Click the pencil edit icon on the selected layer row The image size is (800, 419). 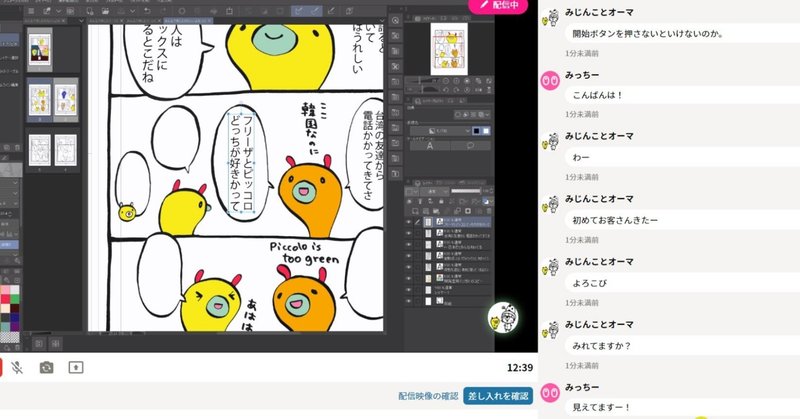pyautogui.click(x=417, y=223)
